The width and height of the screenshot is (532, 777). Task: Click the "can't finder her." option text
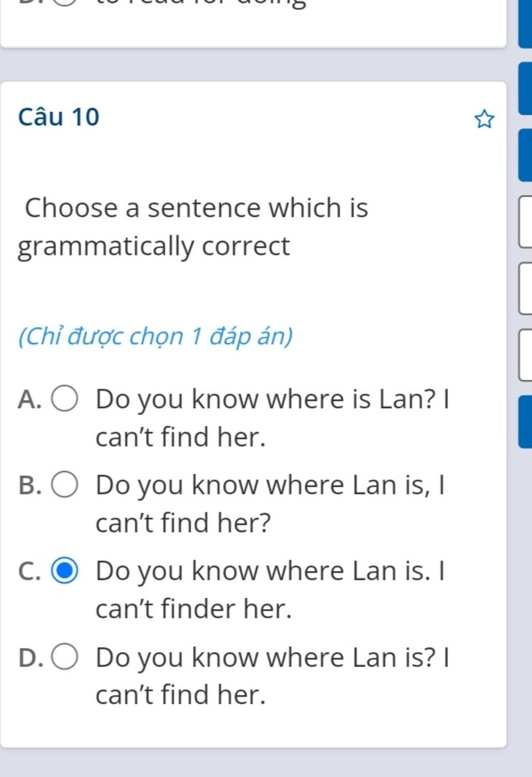click(x=193, y=609)
